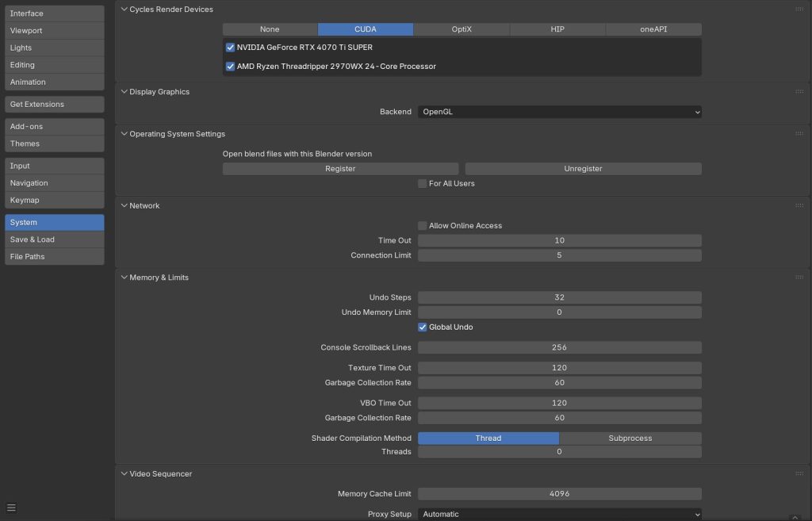Open the hamburger menu at bottom left
Image resolution: width=812 pixels, height=521 pixels.
click(11, 508)
